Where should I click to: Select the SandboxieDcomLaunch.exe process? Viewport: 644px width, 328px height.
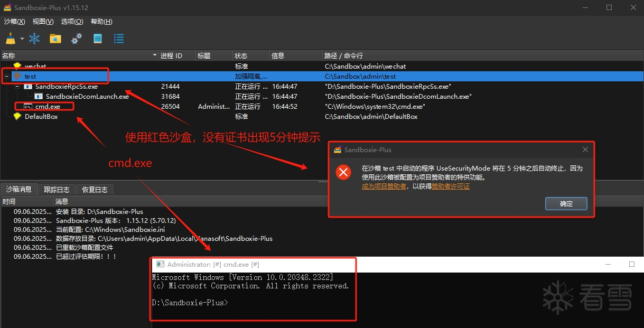(322, 96)
